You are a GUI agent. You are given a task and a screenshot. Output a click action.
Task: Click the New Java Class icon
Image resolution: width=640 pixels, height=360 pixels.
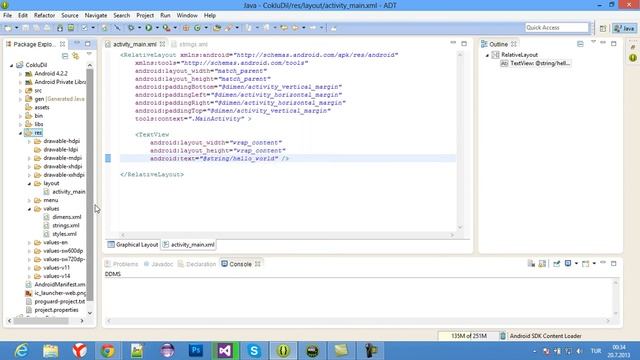point(198,28)
